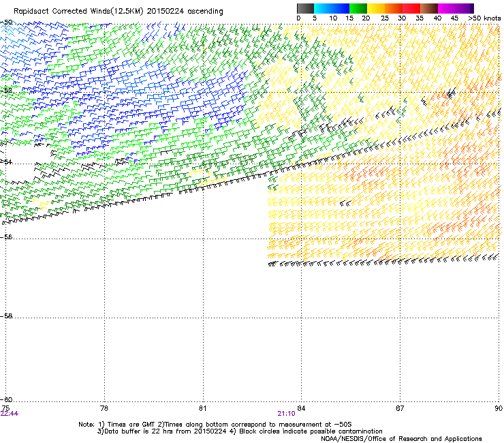Click the '22:44' purple time label

10,414
